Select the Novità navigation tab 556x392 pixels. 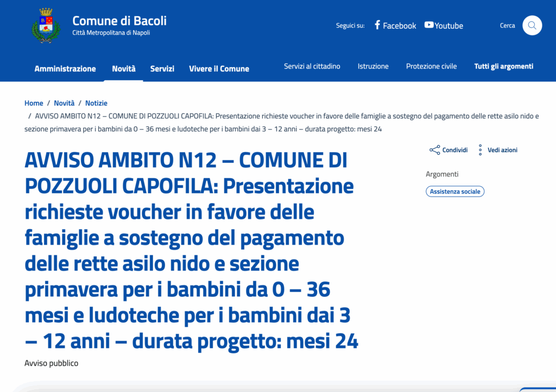click(124, 68)
